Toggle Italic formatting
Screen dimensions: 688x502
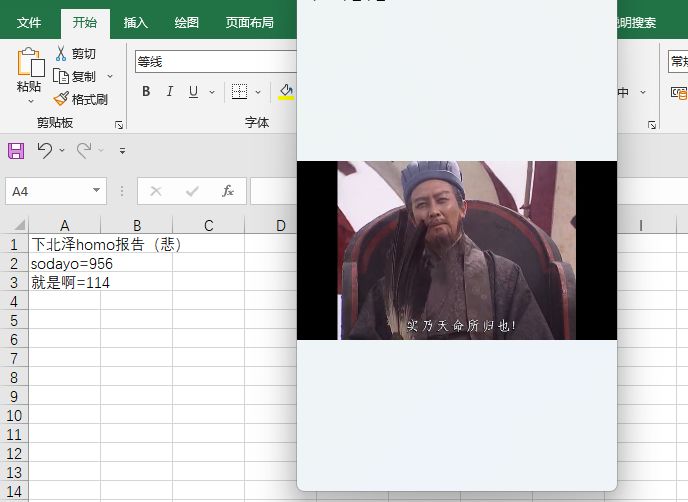pos(169,91)
